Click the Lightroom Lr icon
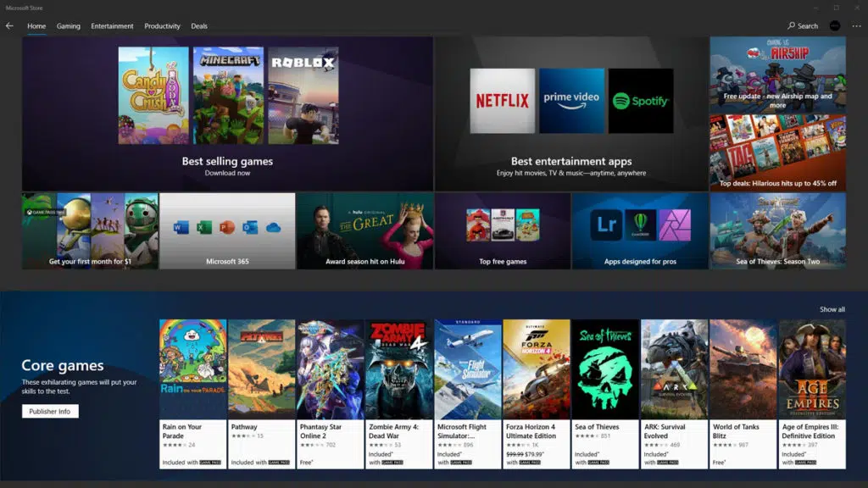 point(606,225)
